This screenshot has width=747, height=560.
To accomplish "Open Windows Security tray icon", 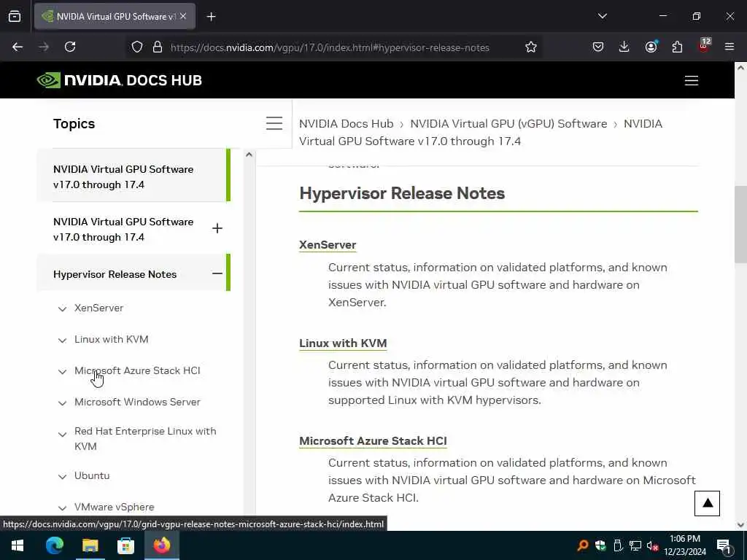I will pyautogui.click(x=600, y=545).
